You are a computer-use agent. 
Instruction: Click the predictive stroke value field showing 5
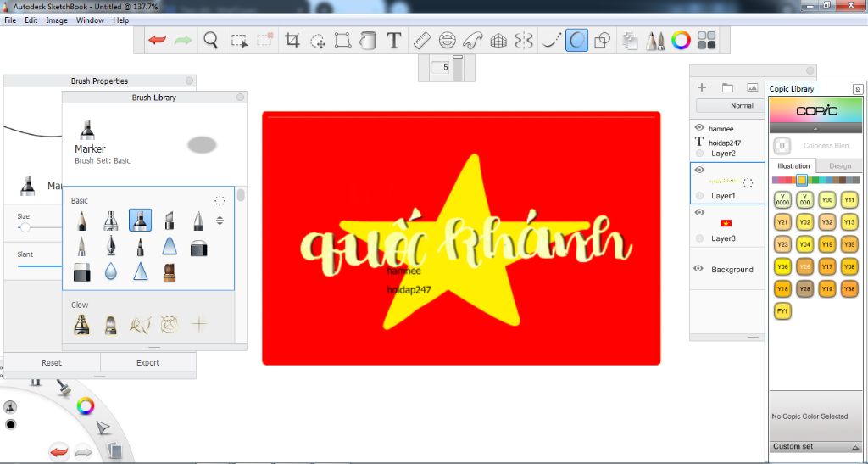point(441,68)
